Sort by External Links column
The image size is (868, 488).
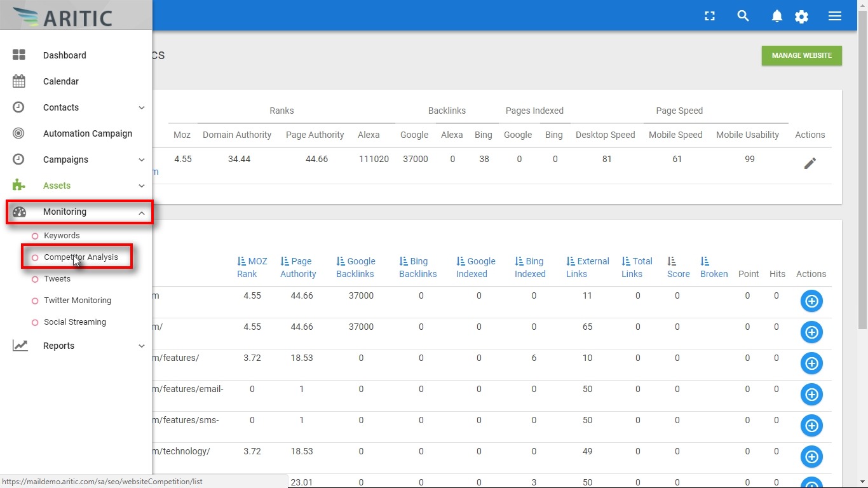(x=587, y=268)
